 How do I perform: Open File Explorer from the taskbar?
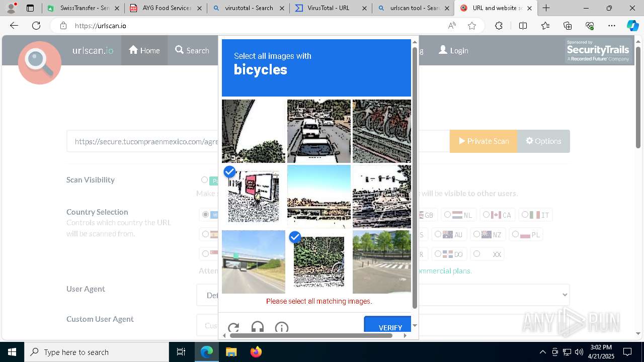(x=231, y=352)
